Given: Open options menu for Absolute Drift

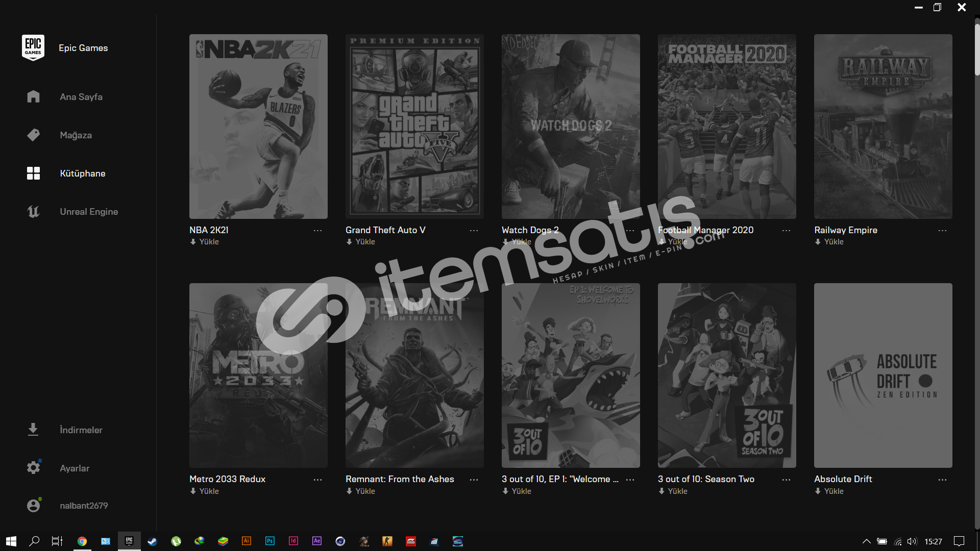Looking at the screenshot, I should (942, 479).
